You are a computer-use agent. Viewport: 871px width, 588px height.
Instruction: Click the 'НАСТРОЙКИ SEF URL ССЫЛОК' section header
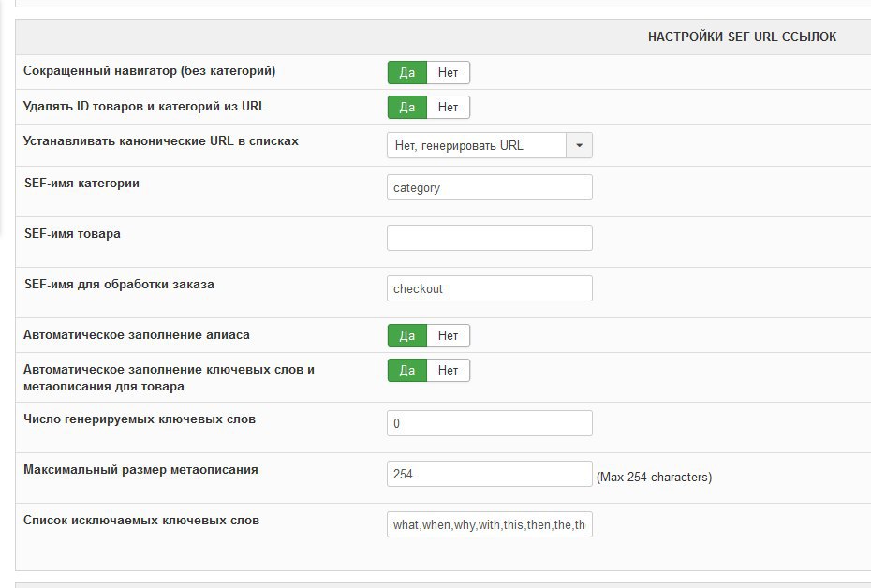[742, 37]
